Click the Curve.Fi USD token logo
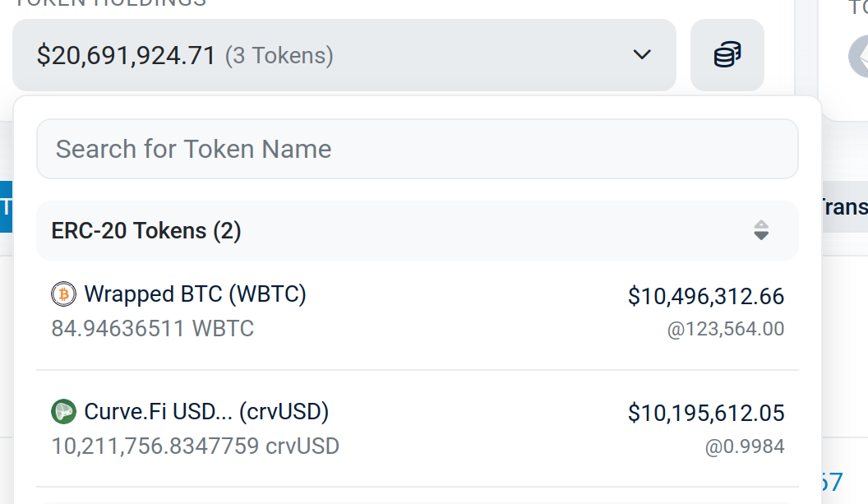The image size is (868, 504). click(63, 411)
